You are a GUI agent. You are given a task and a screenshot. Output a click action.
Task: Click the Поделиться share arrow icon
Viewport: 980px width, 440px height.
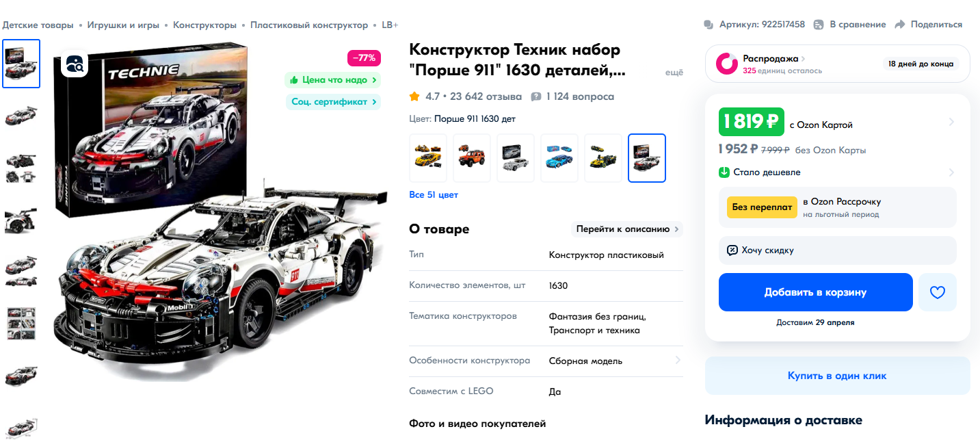click(900, 25)
